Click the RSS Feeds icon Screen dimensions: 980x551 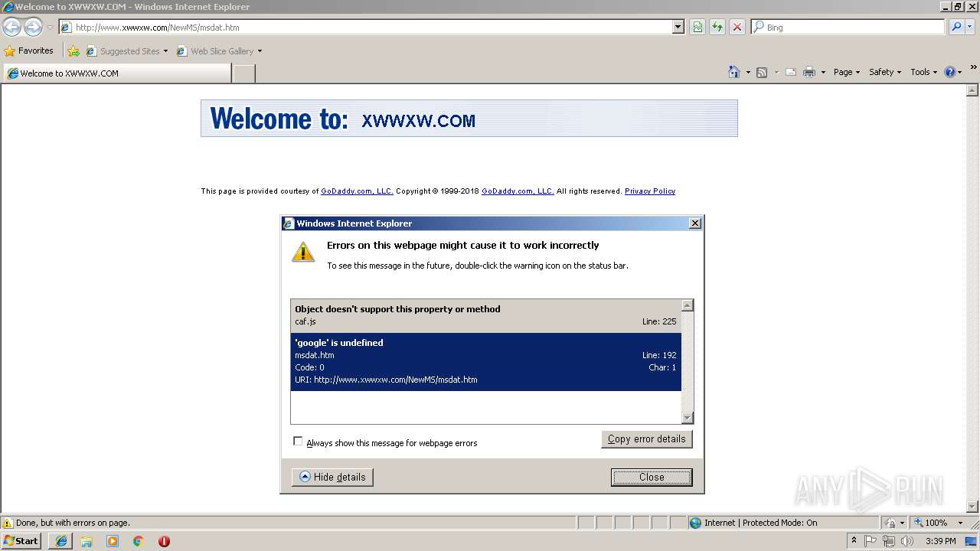point(762,72)
